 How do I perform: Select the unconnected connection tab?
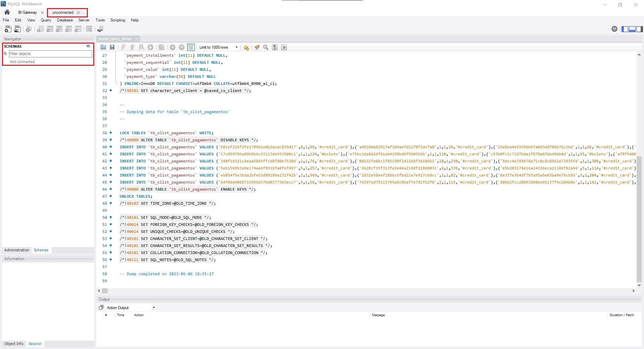coord(63,12)
